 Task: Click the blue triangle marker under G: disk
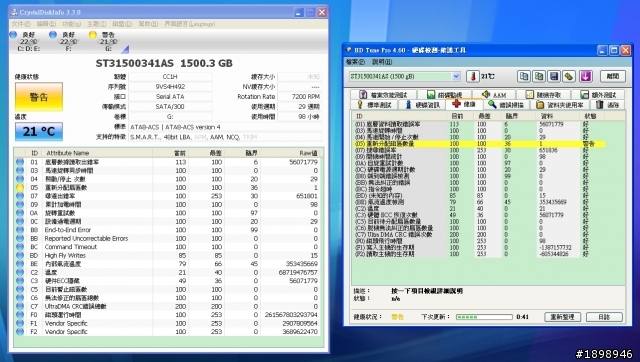click(125, 49)
